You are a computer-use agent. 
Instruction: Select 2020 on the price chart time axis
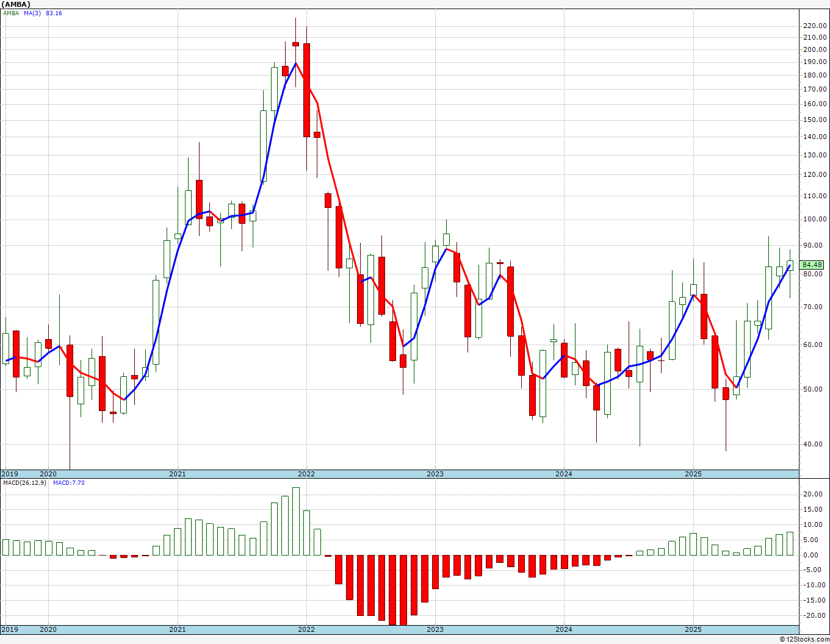click(48, 474)
